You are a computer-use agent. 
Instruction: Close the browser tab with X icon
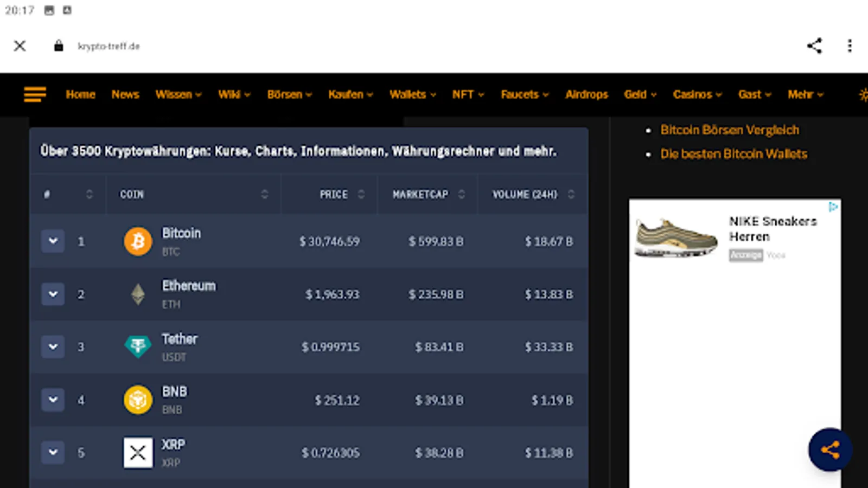[x=20, y=46]
